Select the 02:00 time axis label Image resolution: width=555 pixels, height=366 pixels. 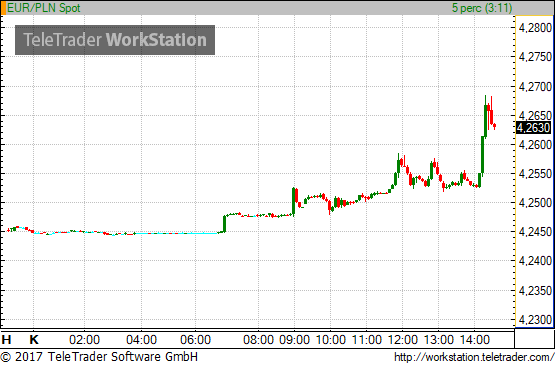click(x=84, y=340)
